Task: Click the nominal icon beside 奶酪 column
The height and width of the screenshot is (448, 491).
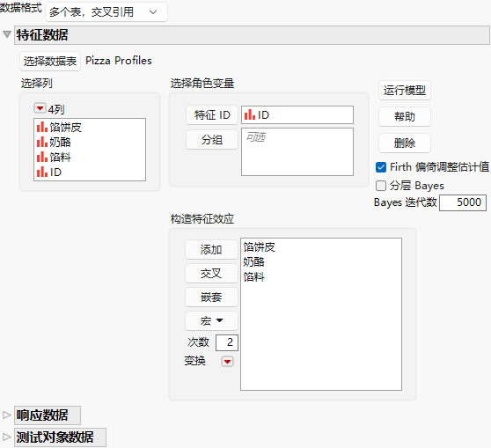Action: pyautogui.click(x=42, y=143)
